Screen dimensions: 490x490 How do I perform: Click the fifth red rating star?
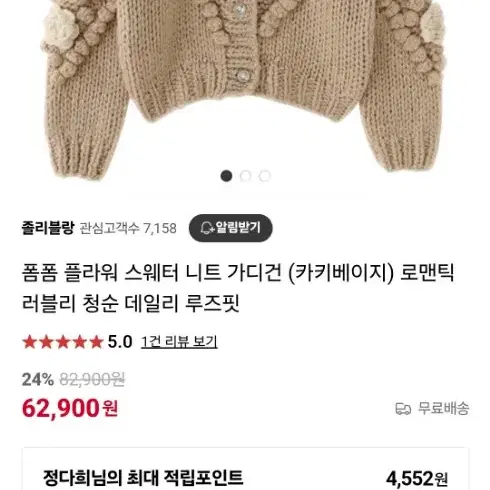pyautogui.click(x=97, y=342)
